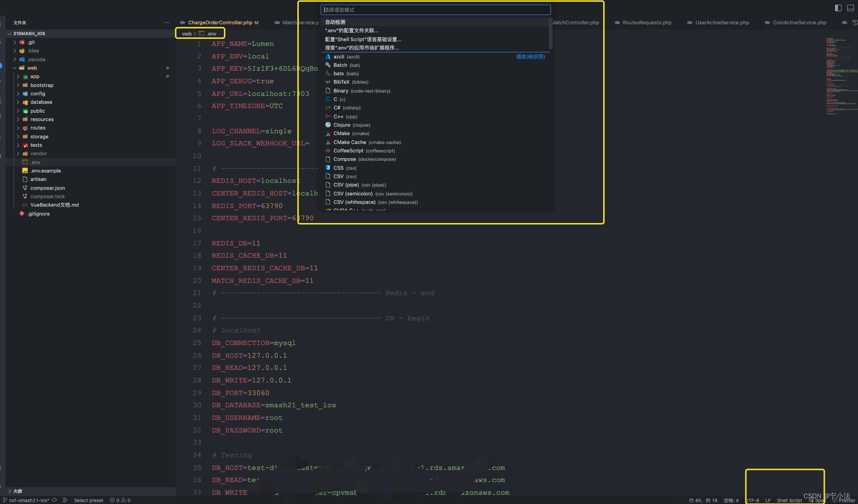
Task: Select CMake language mode
Action: coord(435,133)
